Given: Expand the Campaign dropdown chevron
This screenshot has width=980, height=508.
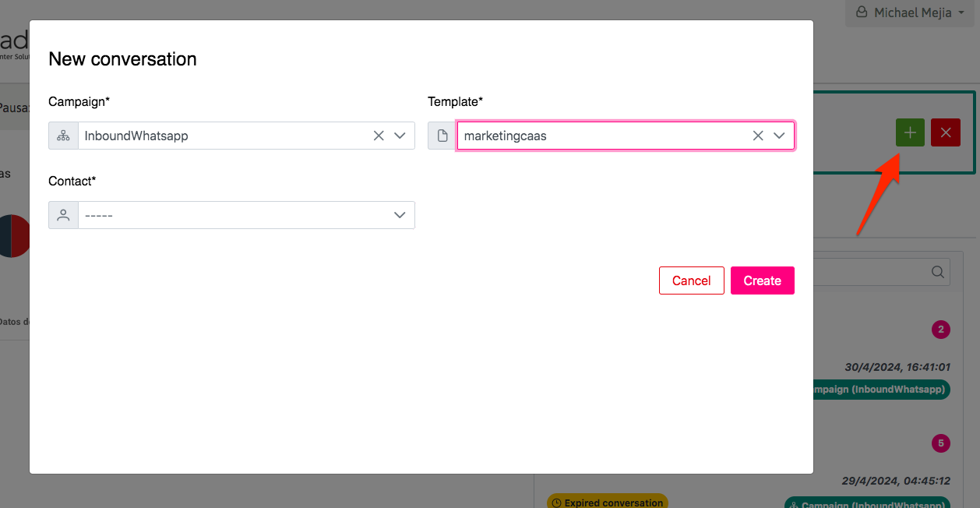Looking at the screenshot, I should 400,136.
